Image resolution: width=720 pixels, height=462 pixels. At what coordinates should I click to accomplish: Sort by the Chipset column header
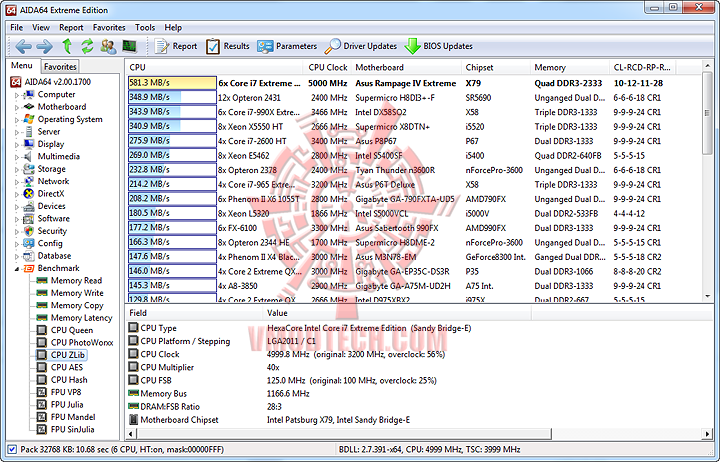pos(495,68)
